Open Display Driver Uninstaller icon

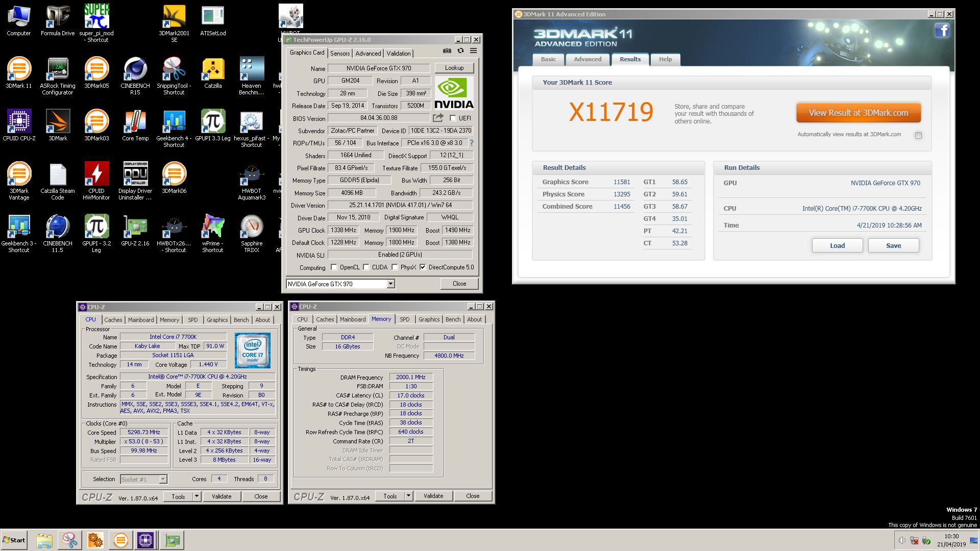(x=135, y=181)
